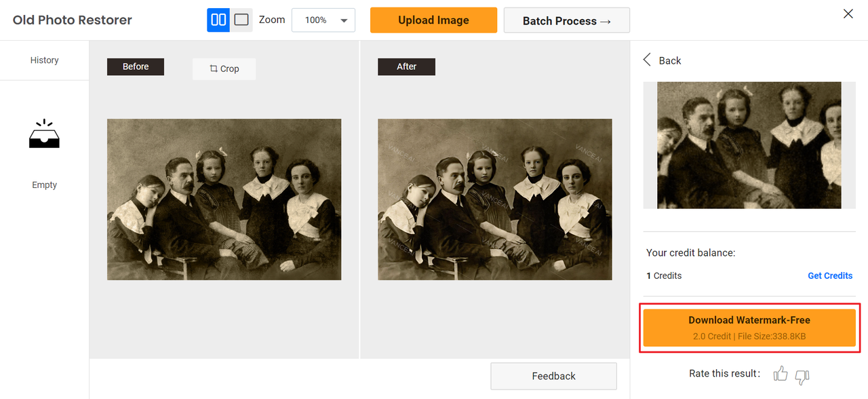Click the empty inbox tray icon

tap(45, 134)
